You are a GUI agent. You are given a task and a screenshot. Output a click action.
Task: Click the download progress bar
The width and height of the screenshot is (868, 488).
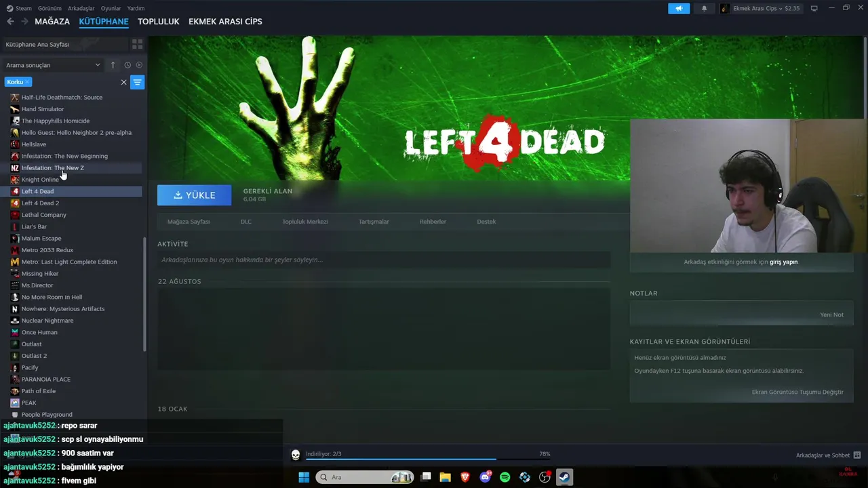[x=427, y=459]
